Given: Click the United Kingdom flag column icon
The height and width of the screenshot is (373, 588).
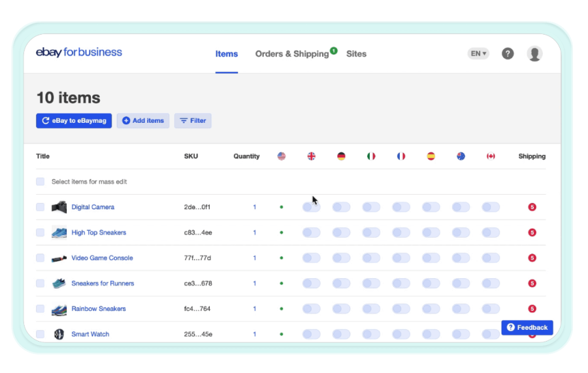Looking at the screenshot, I should [311, 156].
